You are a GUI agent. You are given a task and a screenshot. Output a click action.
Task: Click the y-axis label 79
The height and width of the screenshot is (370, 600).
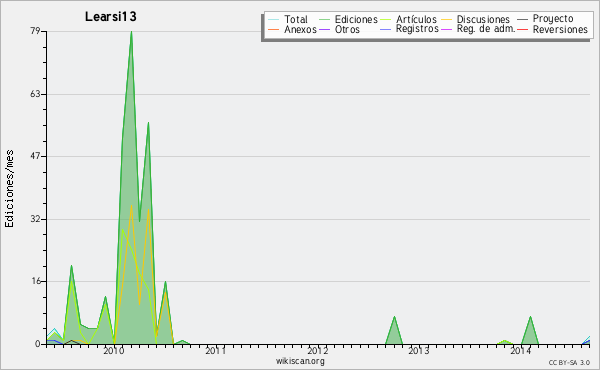pos(35,31)
